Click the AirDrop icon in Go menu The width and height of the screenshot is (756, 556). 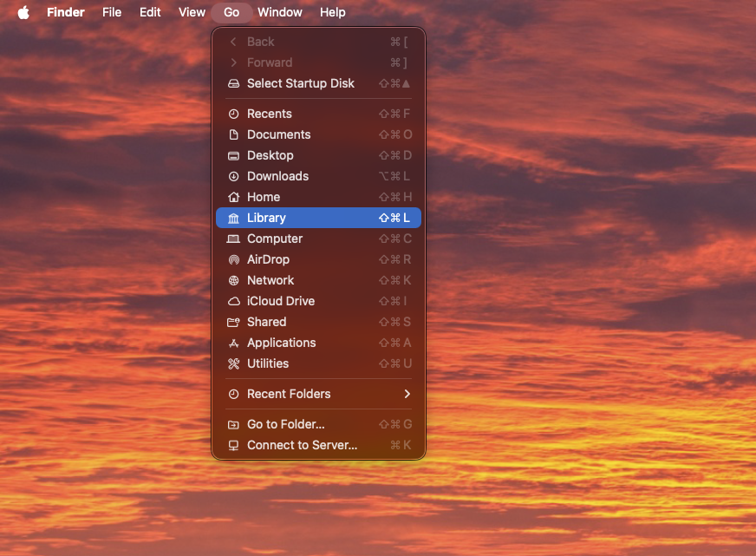233,259
